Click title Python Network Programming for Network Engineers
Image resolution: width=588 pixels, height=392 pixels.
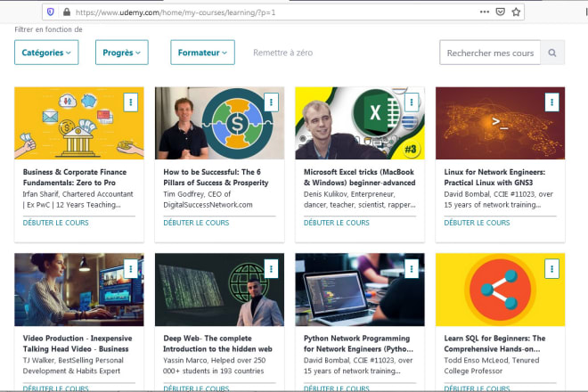(x=358, y=344)
